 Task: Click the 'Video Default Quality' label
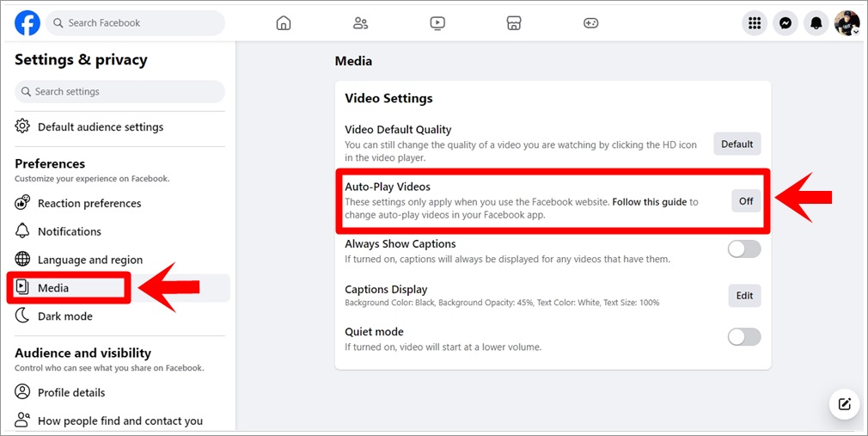click(x=398, y=130)
